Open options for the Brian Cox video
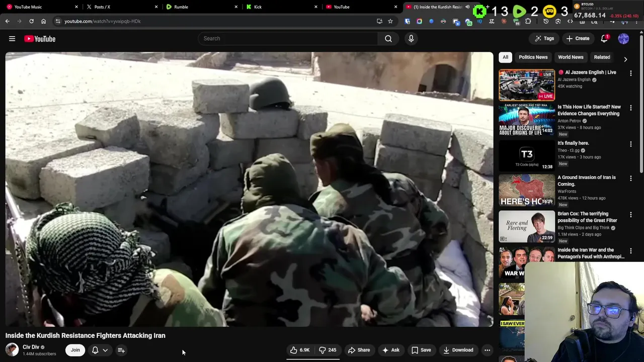The height and width of the screenshot is (362, 644). pyautogui.click(x=630, y=215)
